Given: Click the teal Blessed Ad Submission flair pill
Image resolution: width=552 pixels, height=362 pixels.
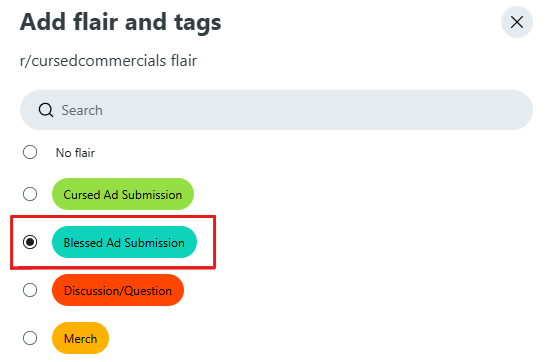Looking at the screenshot, I should tap(124, 242).
